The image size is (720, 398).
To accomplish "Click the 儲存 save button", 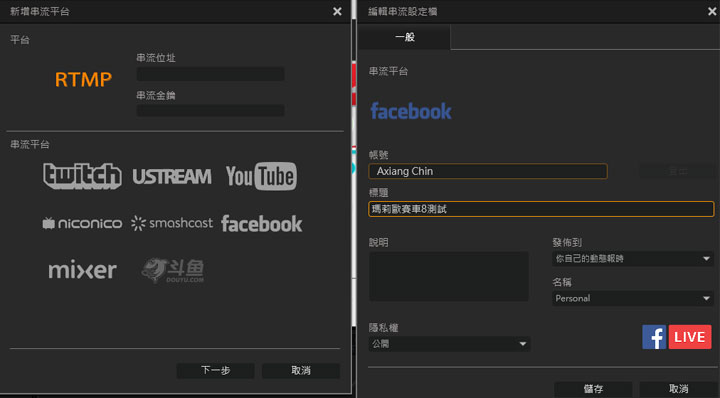I will click(593, 389).
